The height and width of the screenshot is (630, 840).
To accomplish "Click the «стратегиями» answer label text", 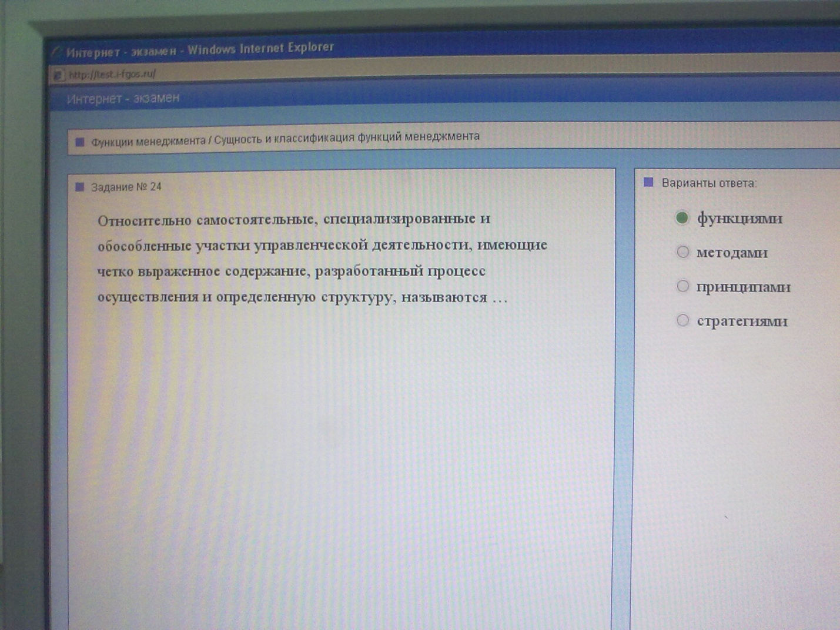I will [x=742, y=321].
